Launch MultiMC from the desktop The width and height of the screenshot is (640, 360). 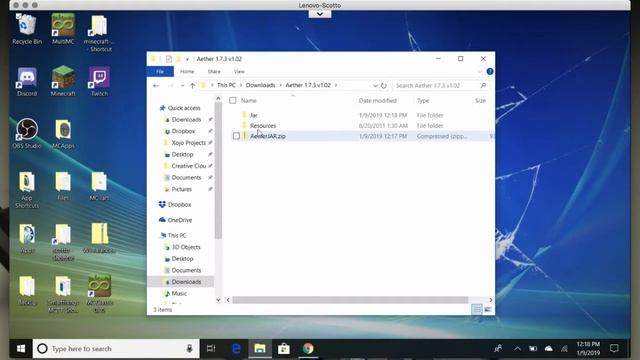(x=63, y=29)
